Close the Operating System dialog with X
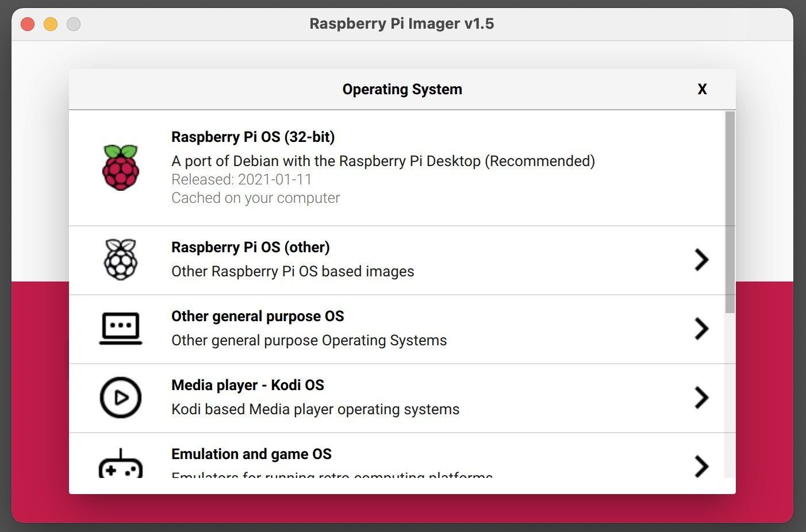The height and width of the screenshot is (532, 806). [x=702, y=89]
